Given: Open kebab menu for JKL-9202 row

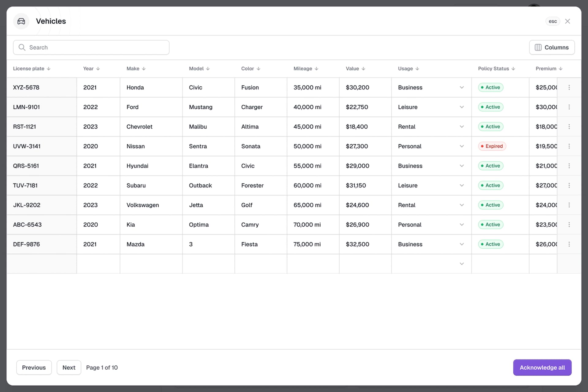Looking at the screenshot, I should tap(569, 205).
